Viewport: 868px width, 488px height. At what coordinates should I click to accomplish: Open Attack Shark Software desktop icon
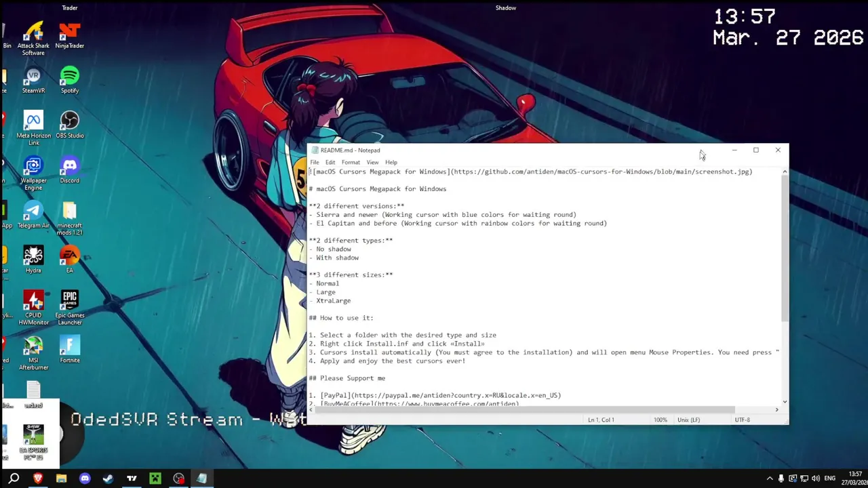[x=33, y=39]
